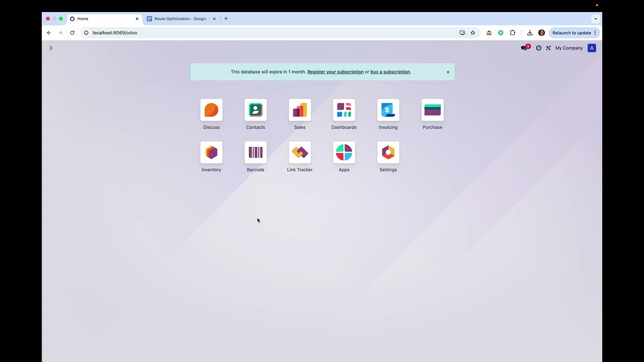Viewport: 644px width, 362px height.
Task: Launch the Sales app
Action: 300,110
